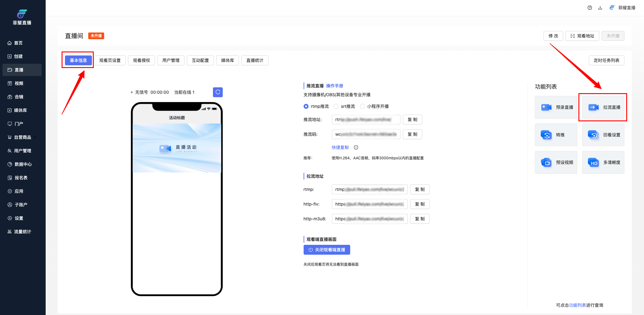Click the info icon beside 快捷复制
Screen dimensions: 644x315
click(356, 147)
